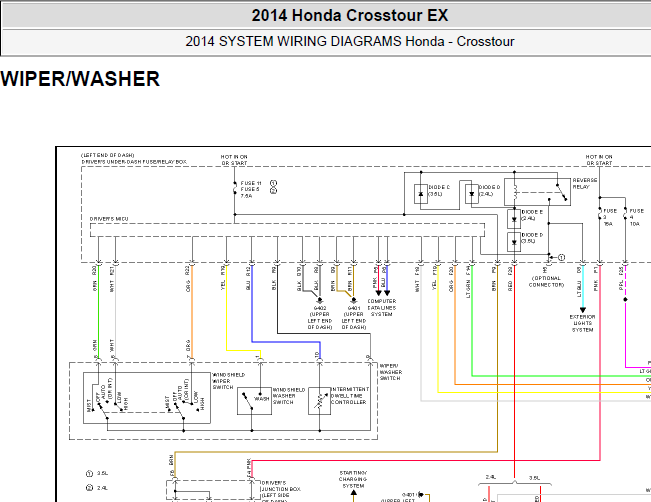Click the "WASH" contact label

point(262,399)
